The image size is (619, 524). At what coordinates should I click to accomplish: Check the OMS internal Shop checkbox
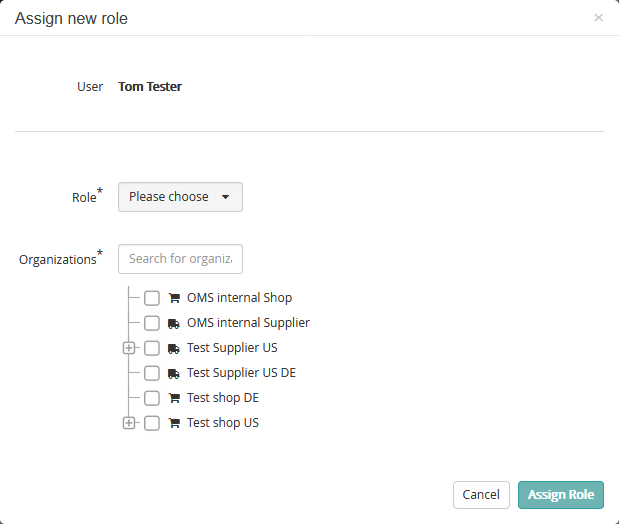[152, 298]
